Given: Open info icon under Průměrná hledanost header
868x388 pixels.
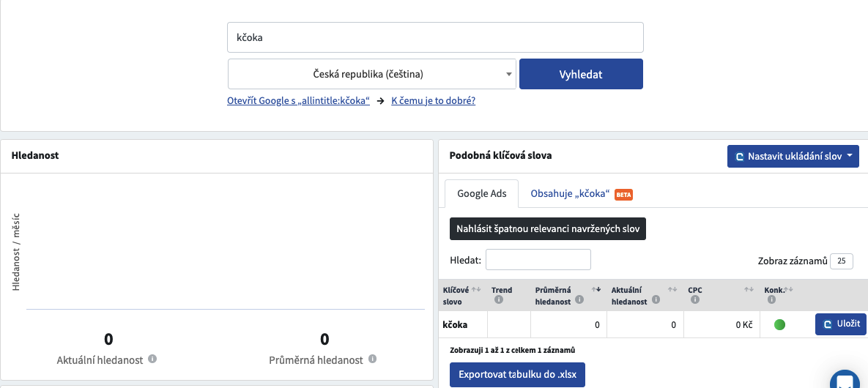Looking at the screenshot, I should click(579, 300).
